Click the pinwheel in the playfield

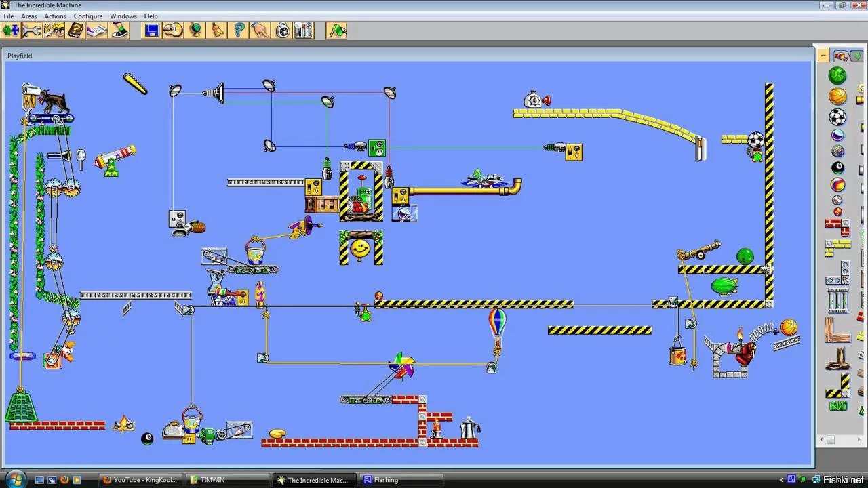pos(401,366)
